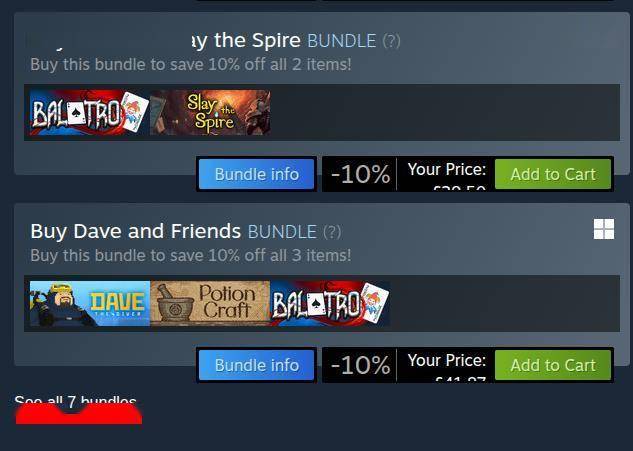Click Your Price label in the Dave and Friends bundle
Viewport: 633px width, 451px height.
click(x=446, y=360)
